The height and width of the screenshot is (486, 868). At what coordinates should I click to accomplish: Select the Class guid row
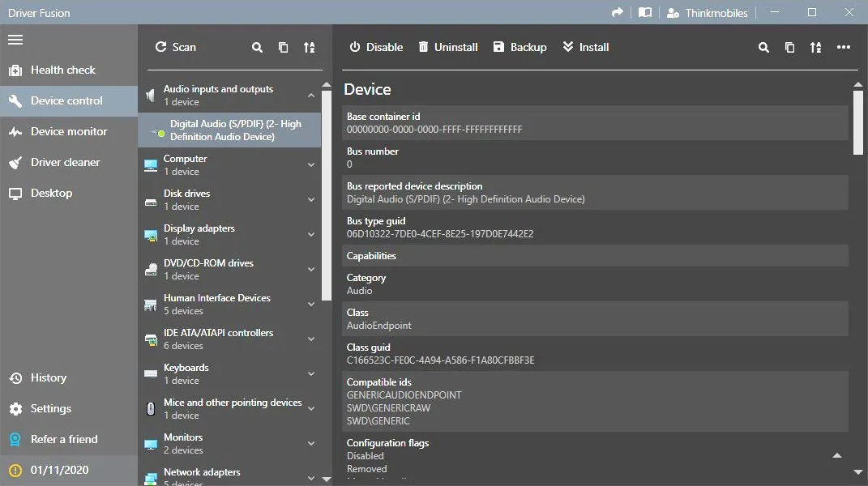(x=595, y=354)
